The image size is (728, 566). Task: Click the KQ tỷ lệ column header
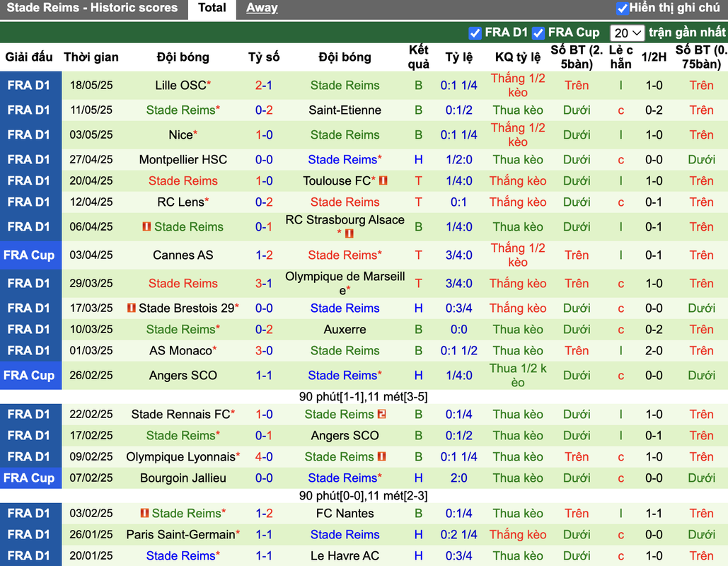point(518,57)
